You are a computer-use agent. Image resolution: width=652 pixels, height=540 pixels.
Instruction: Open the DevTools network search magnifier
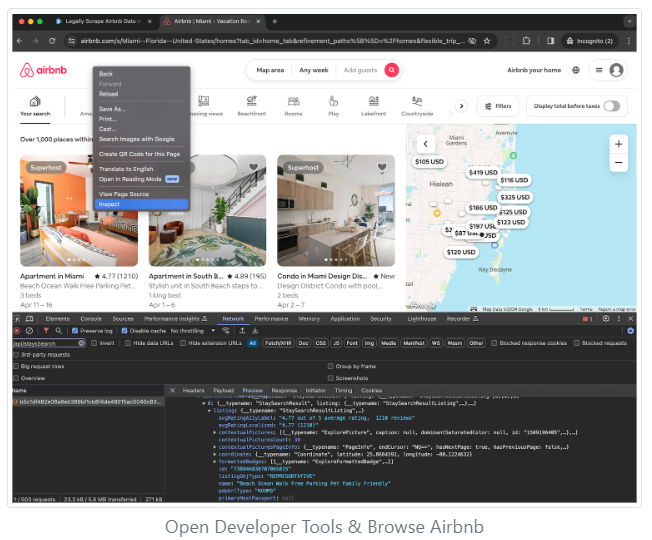click(59, 331)
